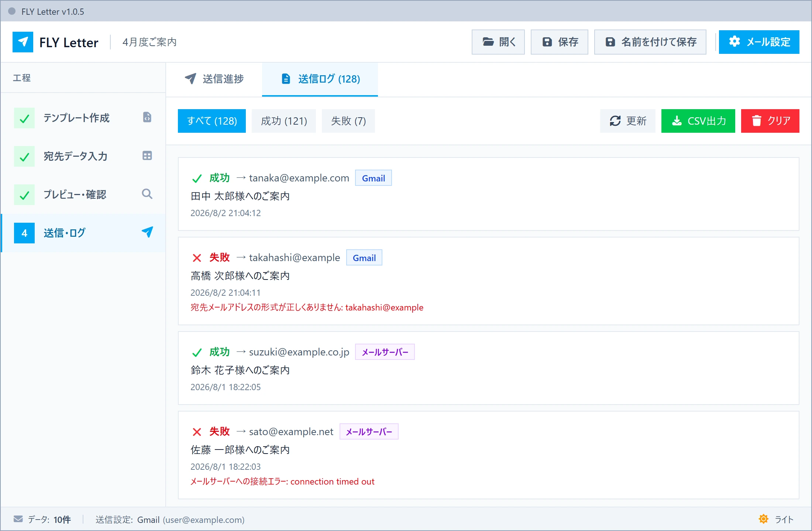Click sun icon in status bar

(764, 519)
